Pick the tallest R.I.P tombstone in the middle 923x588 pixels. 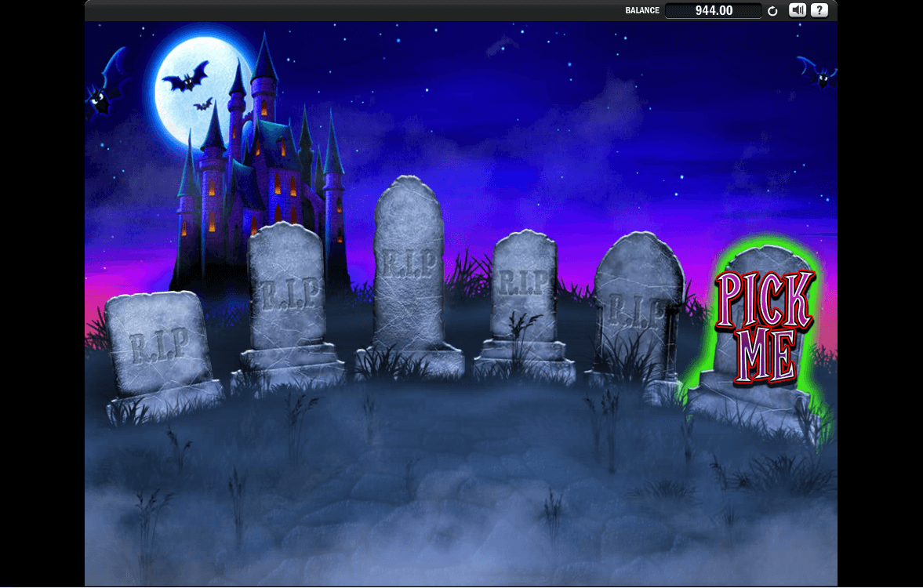409,277
